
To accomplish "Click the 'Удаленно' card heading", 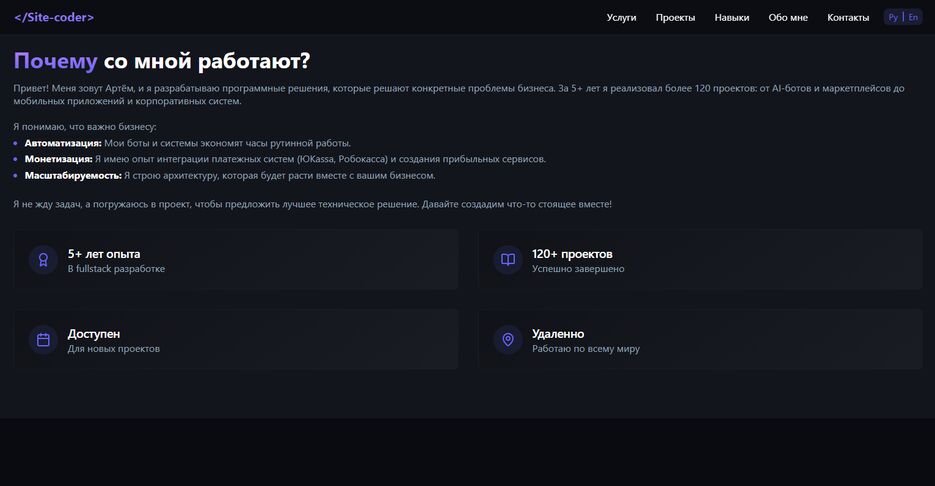I will pos(558,334).
